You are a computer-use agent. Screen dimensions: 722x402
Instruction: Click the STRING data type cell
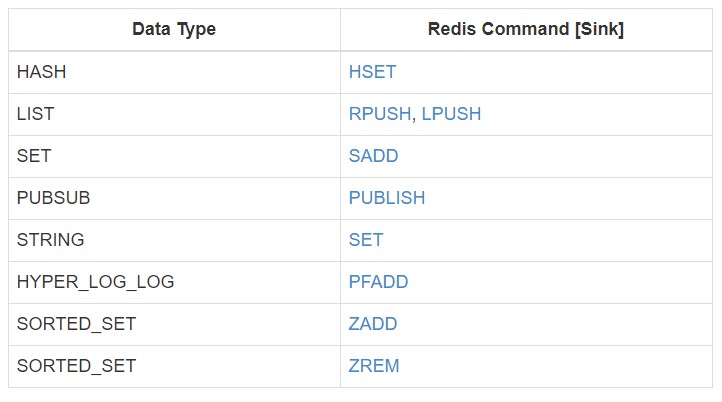[51, 240]
